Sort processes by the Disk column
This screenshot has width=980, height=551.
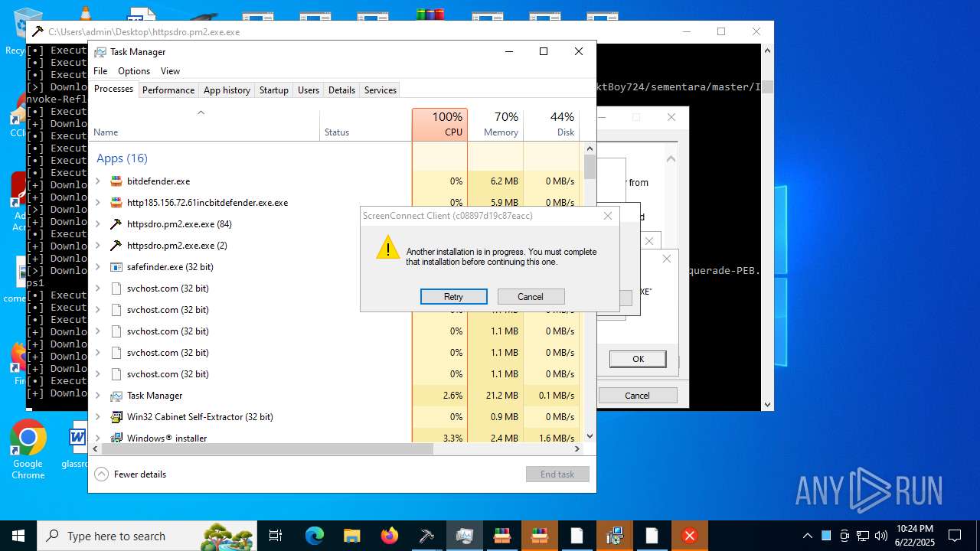click(x=551, y=124)
